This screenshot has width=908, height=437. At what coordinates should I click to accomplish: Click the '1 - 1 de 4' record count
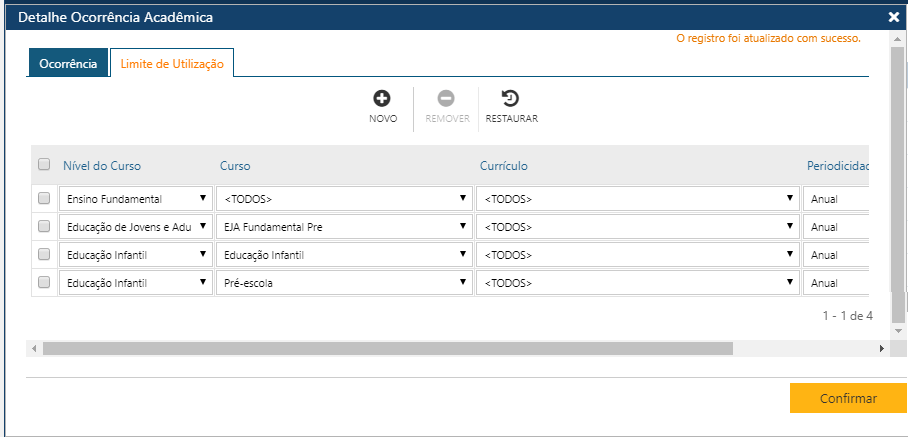pos(848,315)
